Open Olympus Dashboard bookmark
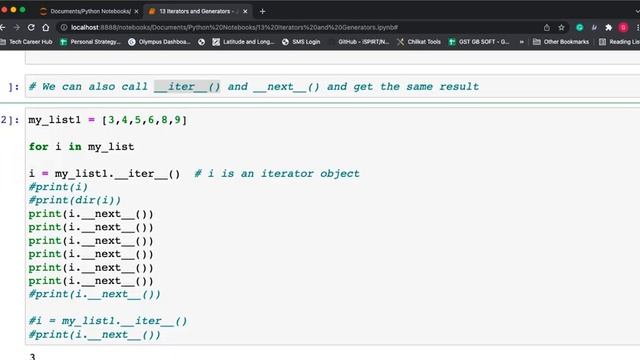The width and height of the screenshot is (640, 360). [x=159, y=42]
